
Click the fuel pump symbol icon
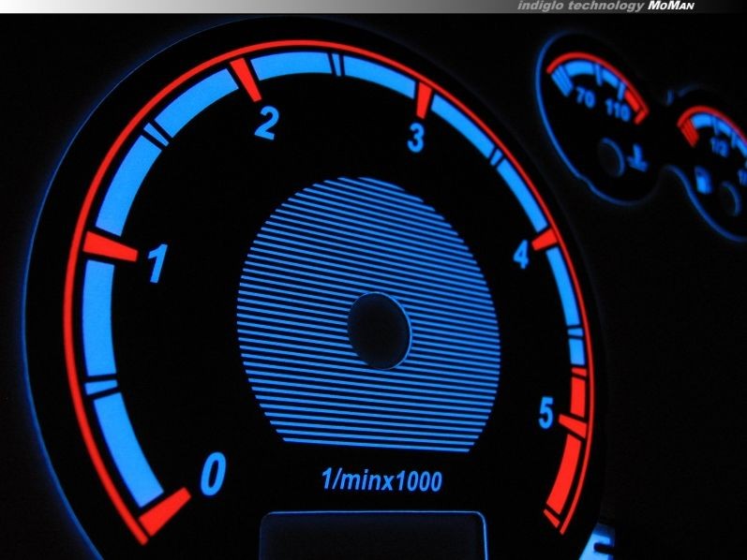pyautogui.click(x=704, y=180)
